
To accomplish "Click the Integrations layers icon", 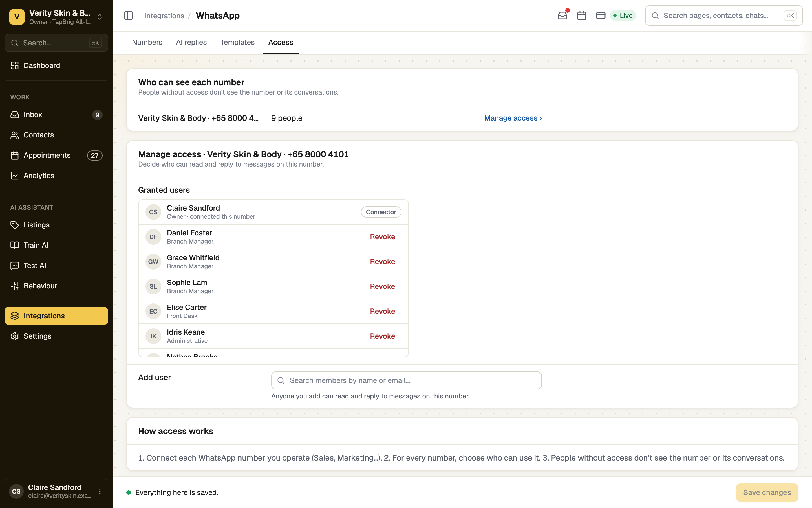I will (14, 316).
